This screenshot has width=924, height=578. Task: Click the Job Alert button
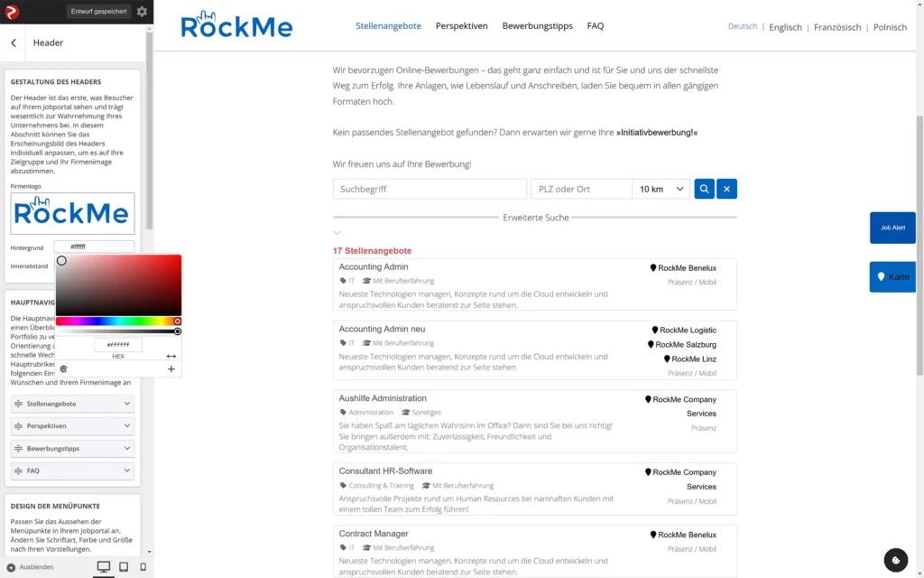click(x=892, y=228)
